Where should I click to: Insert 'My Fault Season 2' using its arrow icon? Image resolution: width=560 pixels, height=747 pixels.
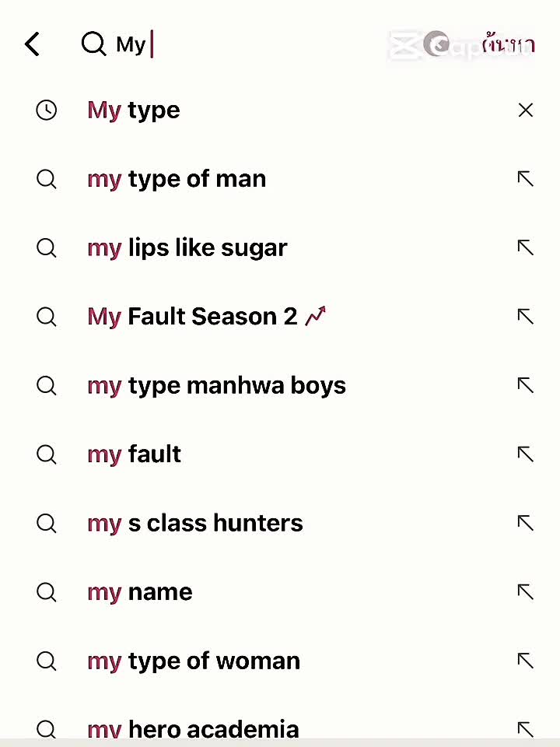[x=526, y=317]
